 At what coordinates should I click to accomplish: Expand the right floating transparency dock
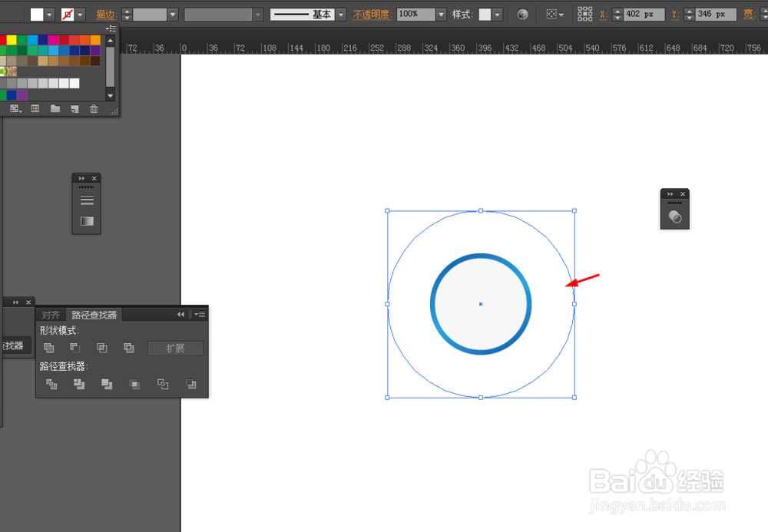click(670, 193)
